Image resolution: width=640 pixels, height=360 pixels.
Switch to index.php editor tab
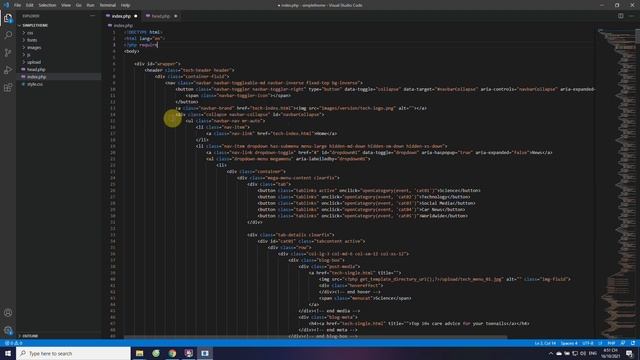[x=121, y=16]
